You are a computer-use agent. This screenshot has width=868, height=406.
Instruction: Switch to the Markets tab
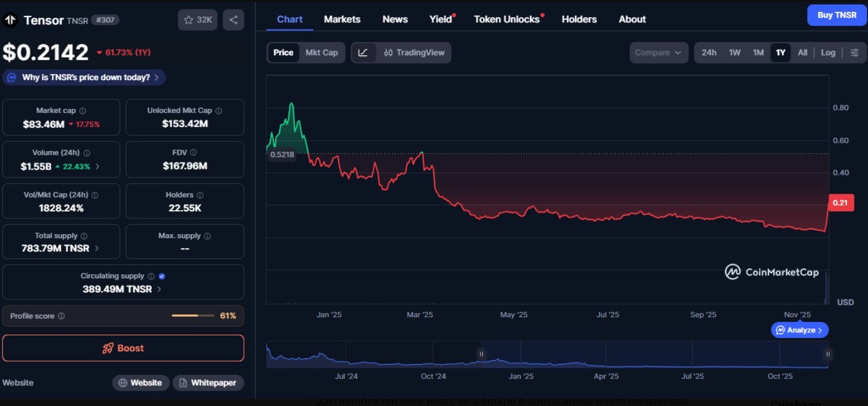pos(342,19)
